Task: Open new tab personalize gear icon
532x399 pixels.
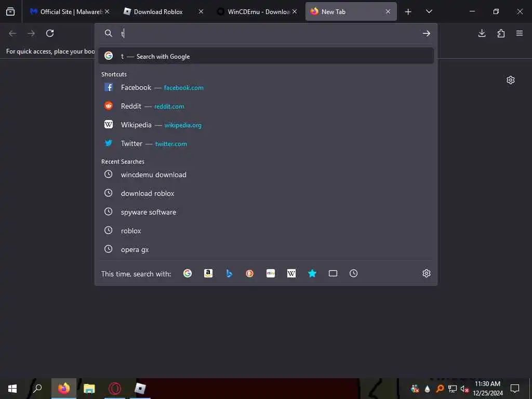Action: (x=511, y=80)
